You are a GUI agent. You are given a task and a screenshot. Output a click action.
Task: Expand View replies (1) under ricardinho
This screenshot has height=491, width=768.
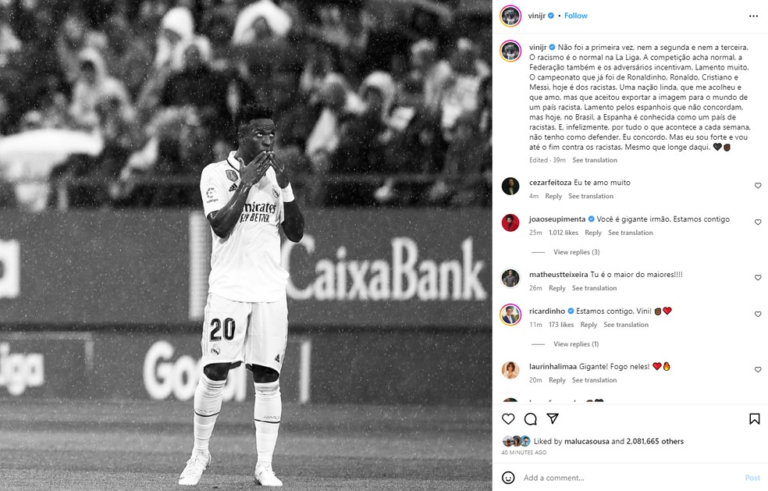(576, 344)
